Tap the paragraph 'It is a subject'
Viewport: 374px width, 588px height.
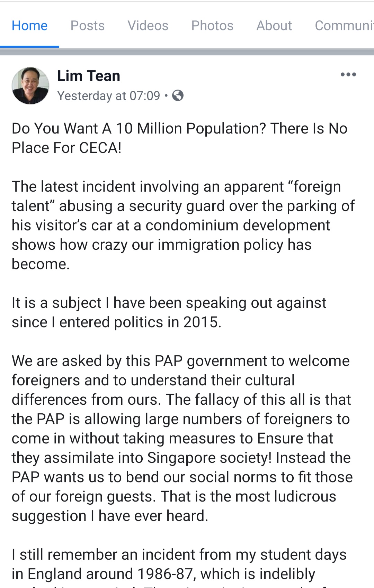click(x=169, y=312)
